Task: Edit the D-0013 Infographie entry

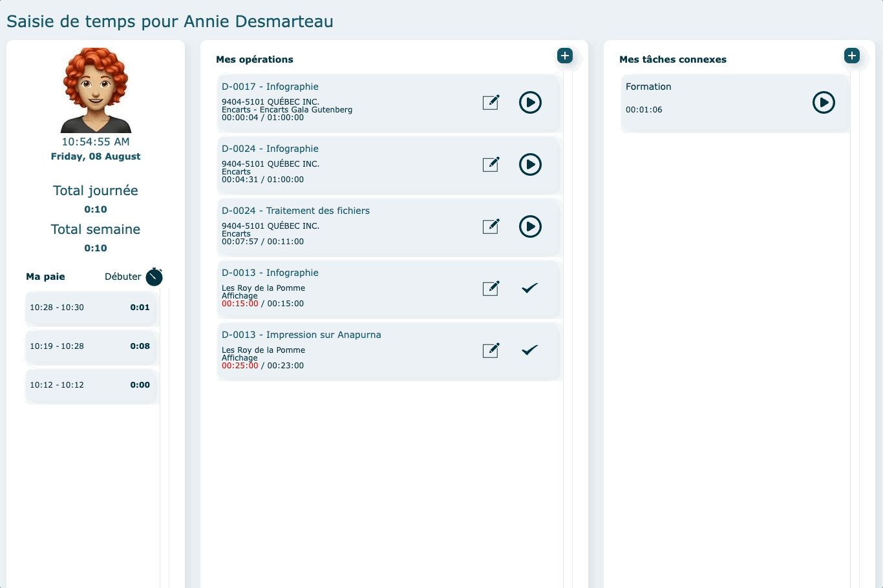Action: pos(491,288)
